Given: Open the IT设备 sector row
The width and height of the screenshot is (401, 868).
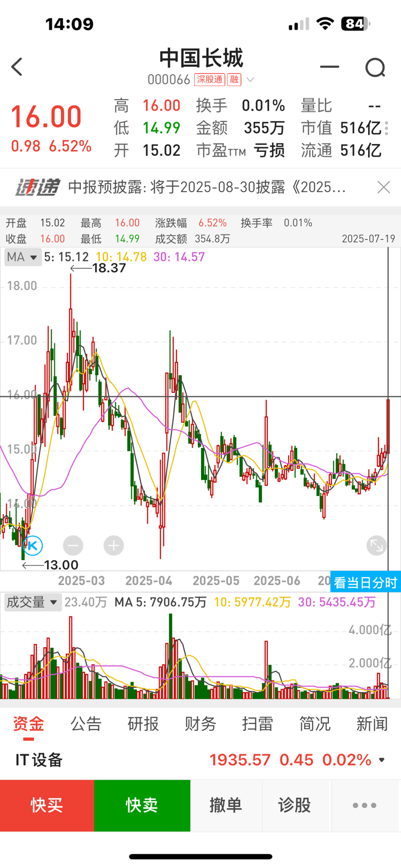Looking at the screenshot, I should pyautogui.click(x=200, y=760).
